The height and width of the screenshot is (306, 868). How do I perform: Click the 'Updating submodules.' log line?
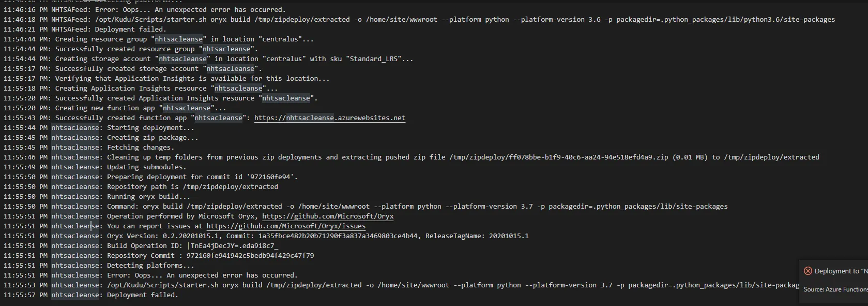point(146,167)
